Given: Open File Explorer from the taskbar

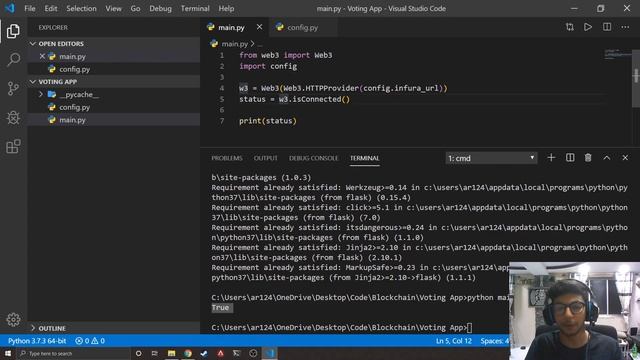Looking at the screenshot, I should (x=171, y=353).
